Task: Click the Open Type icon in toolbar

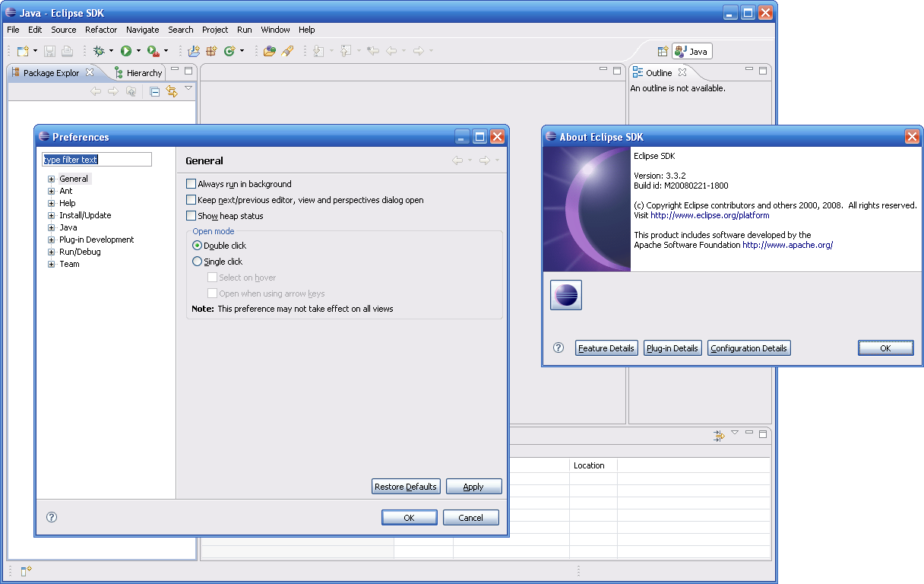Action: pyautogui.click(x=270, y=51)
